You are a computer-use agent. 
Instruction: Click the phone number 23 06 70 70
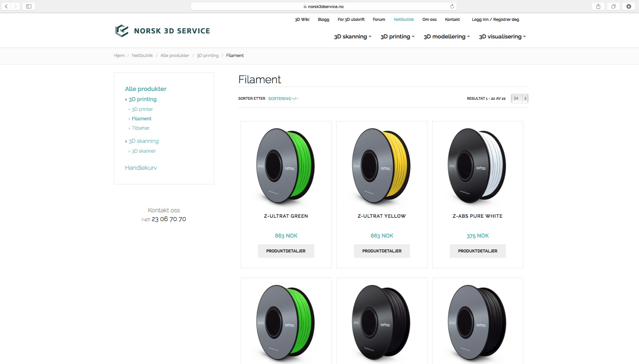169,219
